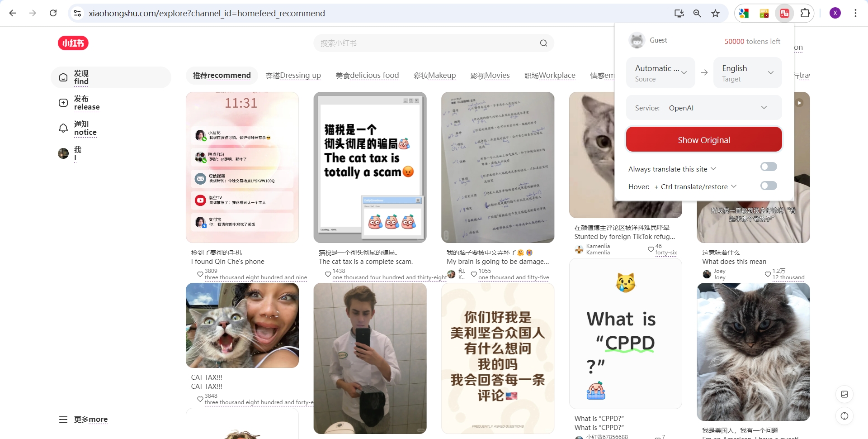Viewport: 868px width, 439px height.
Task: Open the '你们好我是美利坚合众国人' card
Action: point(498,358)
